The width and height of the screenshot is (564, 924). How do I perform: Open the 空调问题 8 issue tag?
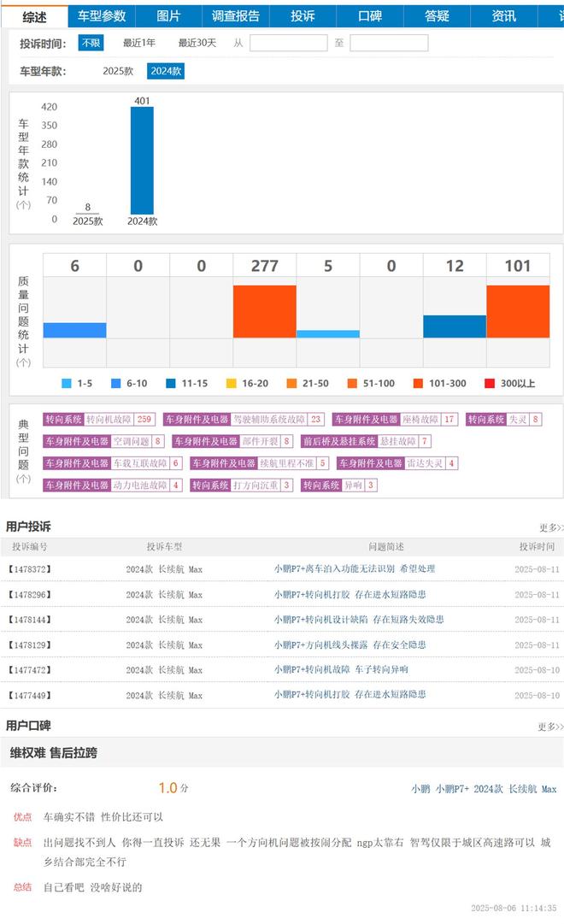pos(103,441)
